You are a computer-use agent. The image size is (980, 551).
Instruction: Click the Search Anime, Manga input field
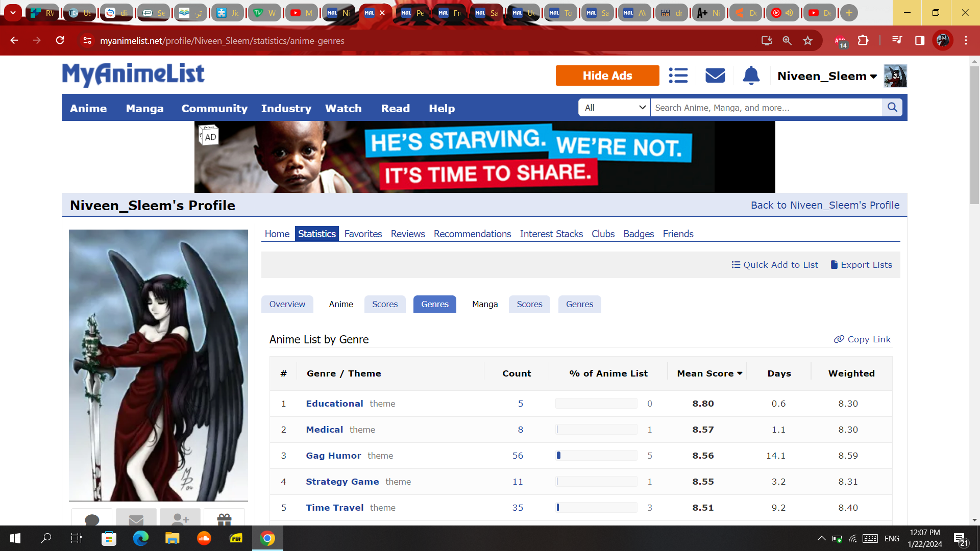pos(766,107)
